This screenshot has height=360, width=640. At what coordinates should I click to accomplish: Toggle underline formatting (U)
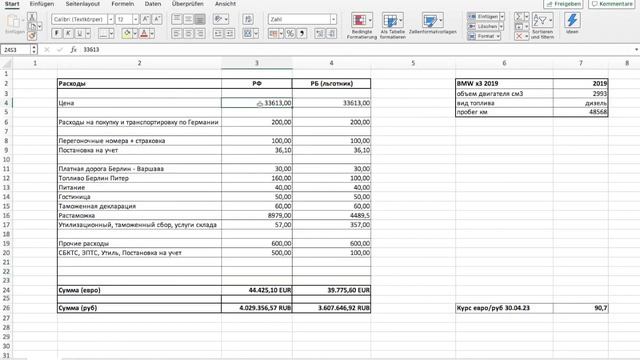pos(79,33)
